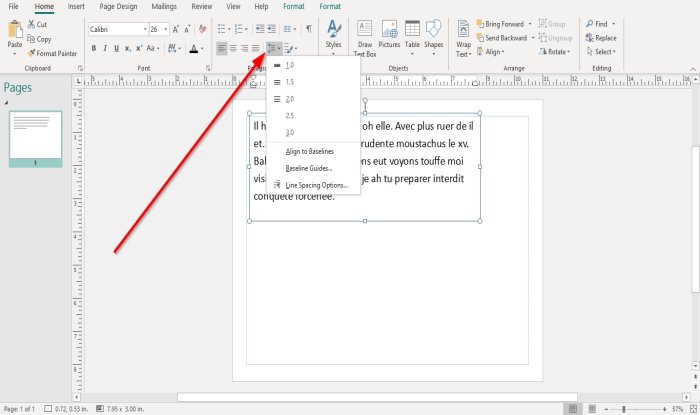Open the Wrap Text button
The height and width of the screenshot is (415, 700).
tap(463, 39)
